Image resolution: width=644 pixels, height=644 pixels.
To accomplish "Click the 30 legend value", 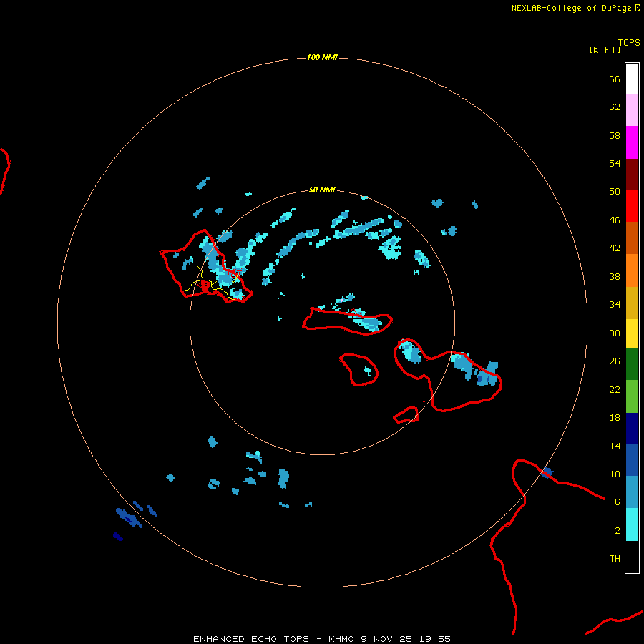I will [615, 333].
